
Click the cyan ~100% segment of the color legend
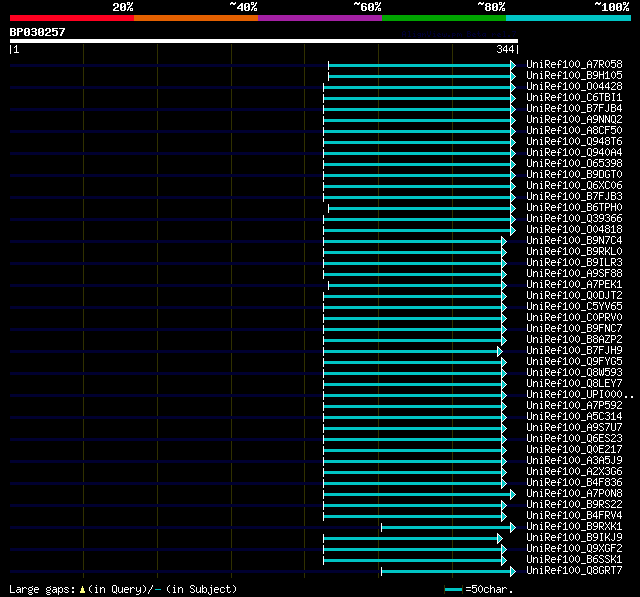pos(568,18)
